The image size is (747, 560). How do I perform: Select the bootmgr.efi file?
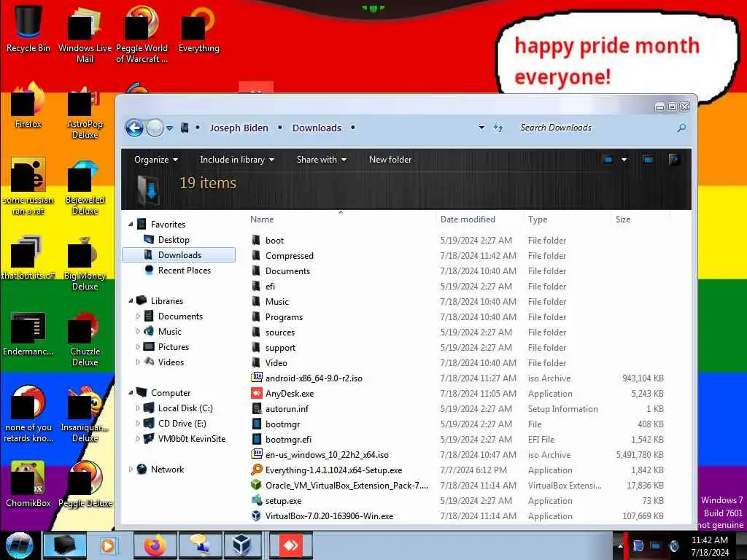click(x=288, y=440)
